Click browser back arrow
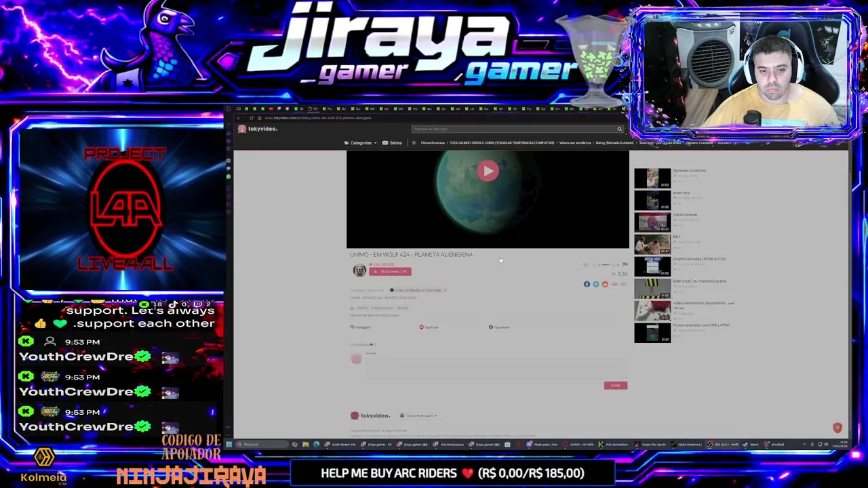Viewport: 868px width, 488px height. click(x=238, y=118)
